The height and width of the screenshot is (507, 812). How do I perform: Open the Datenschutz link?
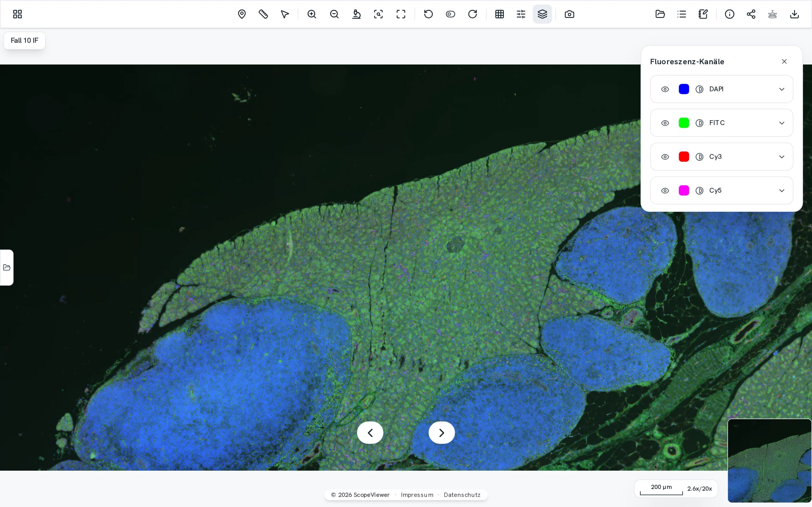462,495
